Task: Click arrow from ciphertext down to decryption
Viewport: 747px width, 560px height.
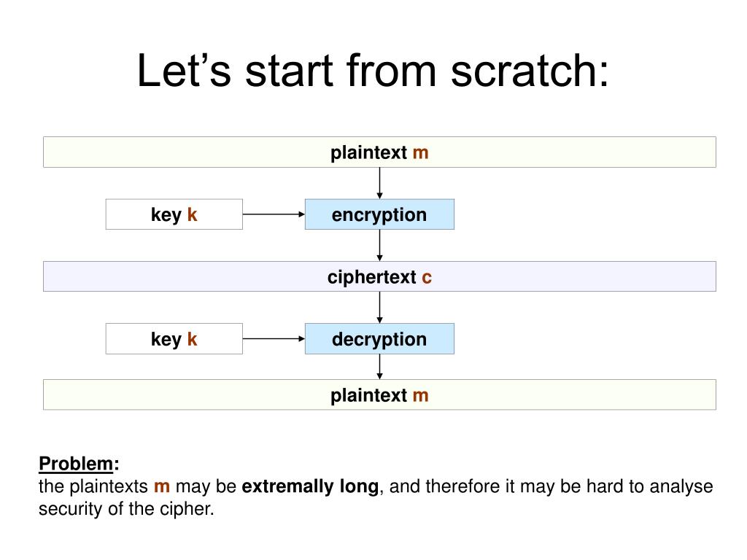Action: pyautogui.click(x=379, y=308)
